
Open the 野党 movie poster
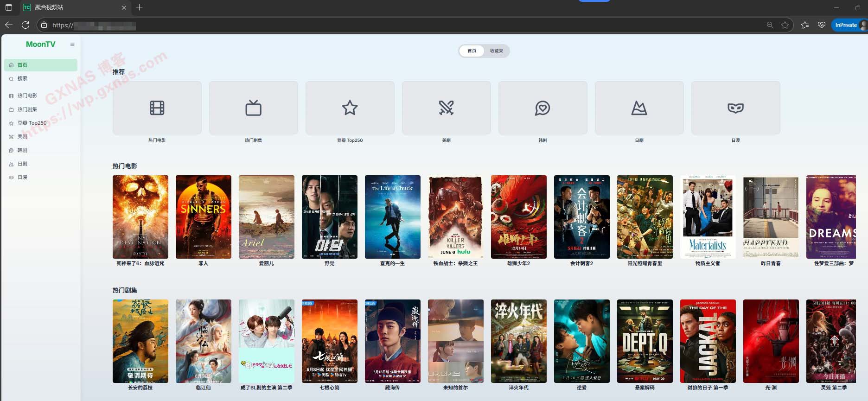[x=330, y=217]
